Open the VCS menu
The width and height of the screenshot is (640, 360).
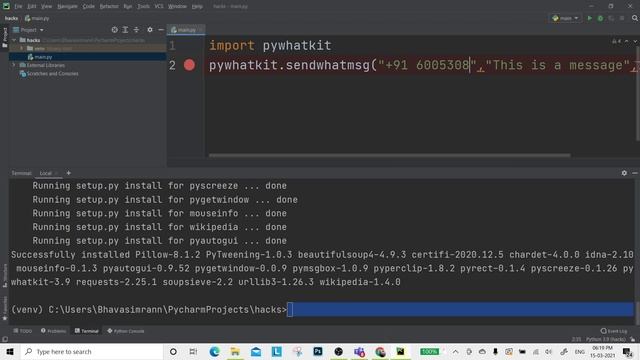(x=159, y=6)
